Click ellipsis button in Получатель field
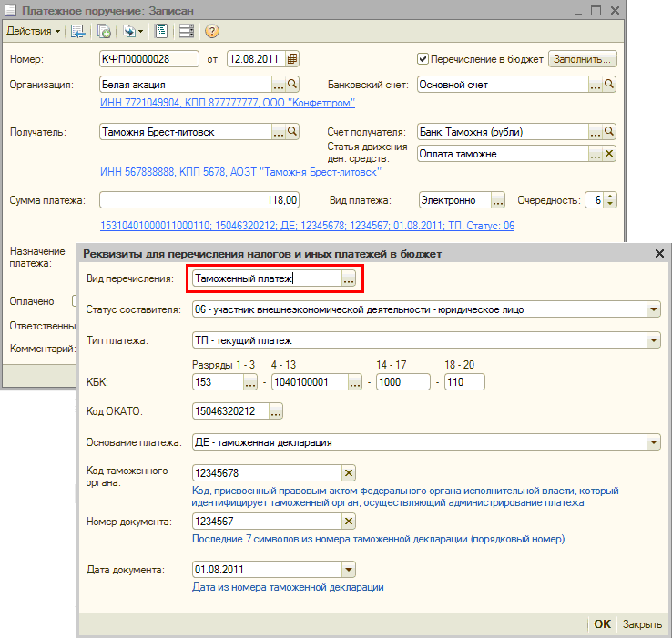The width and height of the screenshot is (672, 638). (x=278, y=132)
